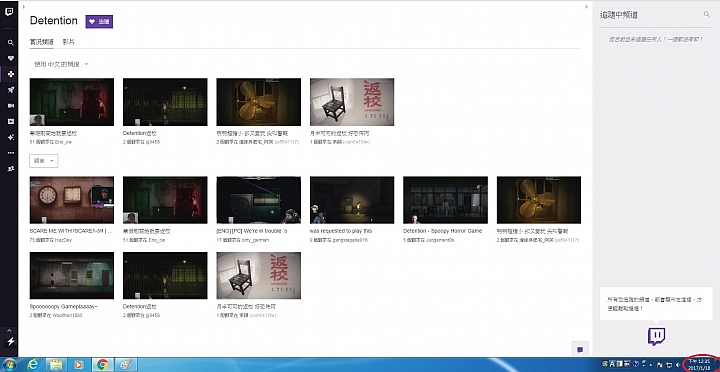Click the streamer name HazDev
This screenshot has width=720, height=372.
63,240
